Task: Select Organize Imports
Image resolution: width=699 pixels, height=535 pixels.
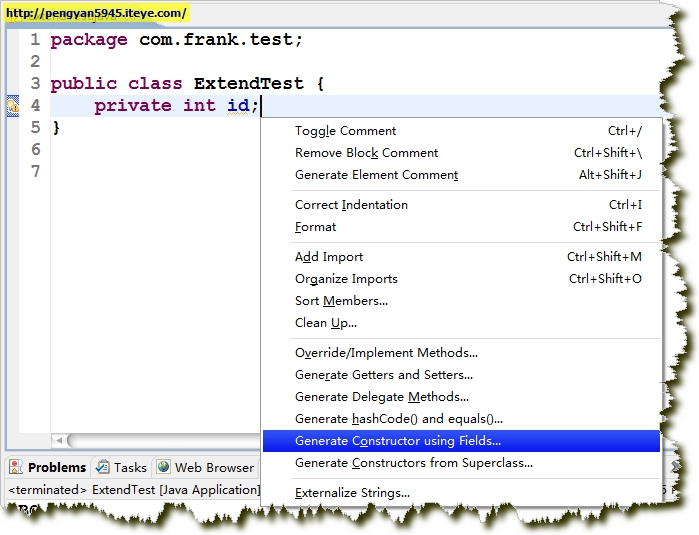Action: [x=461, y=279]
